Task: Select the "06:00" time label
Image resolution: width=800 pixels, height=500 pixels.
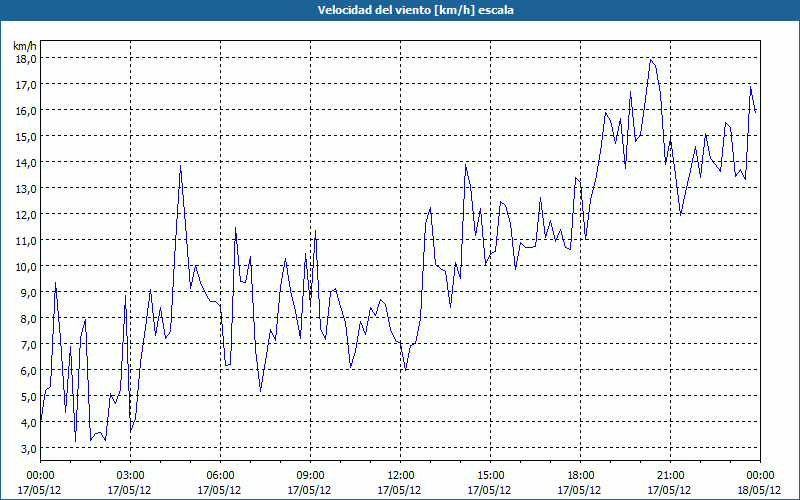Action: [x=220, y=476]
